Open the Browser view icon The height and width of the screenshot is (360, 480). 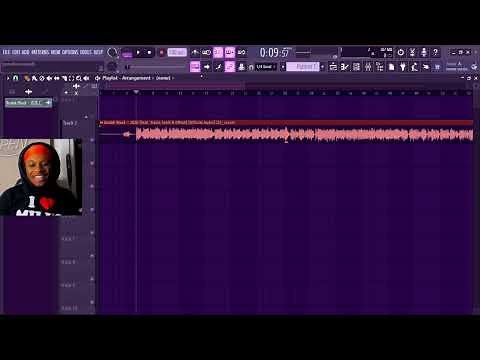click(x=380, y=67)
